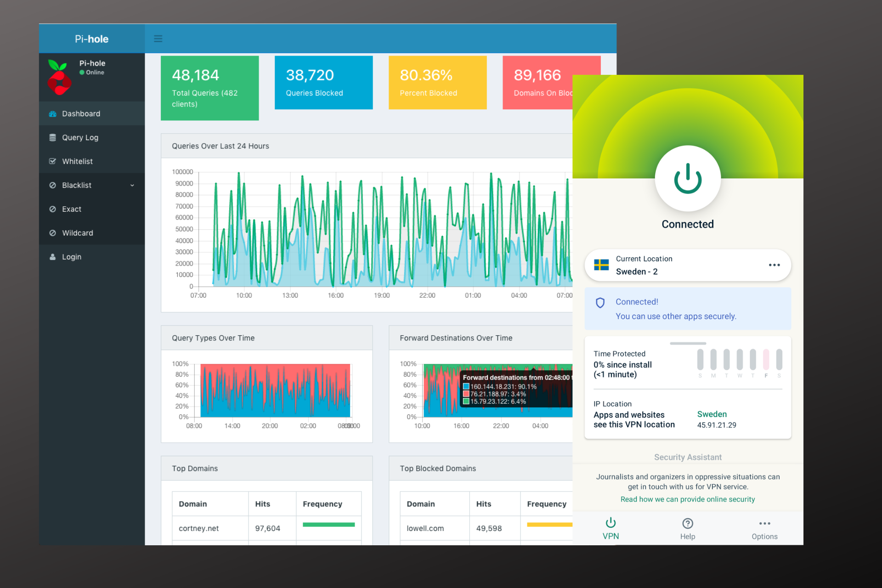The image size is (882, 588).
Task: Toggle the VPN connection power button
Action: click(688, 179)
